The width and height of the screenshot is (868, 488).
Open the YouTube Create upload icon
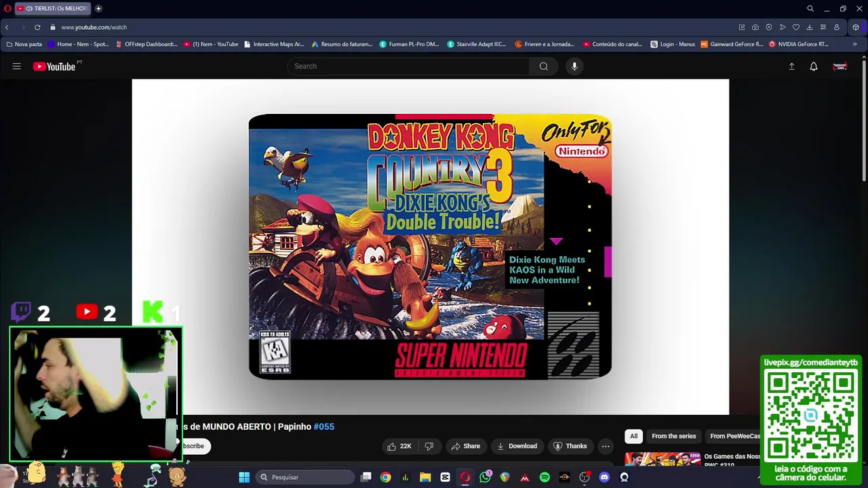(x=791, y=66)
